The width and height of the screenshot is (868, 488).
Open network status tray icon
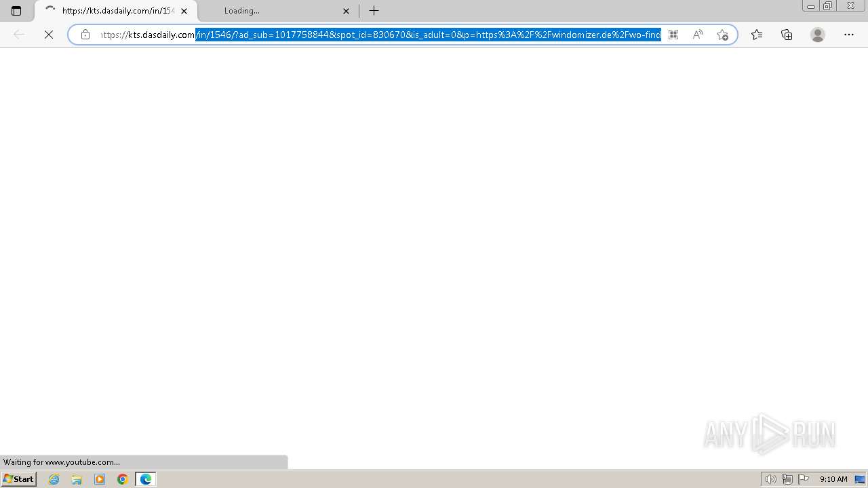pyautogui.click(x=787, y=479)
